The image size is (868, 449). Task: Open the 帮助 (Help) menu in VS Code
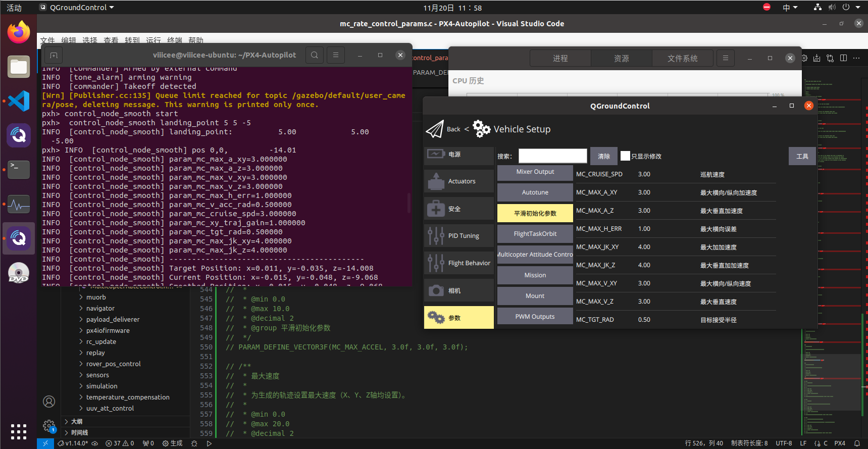click(x=196, y=40)
